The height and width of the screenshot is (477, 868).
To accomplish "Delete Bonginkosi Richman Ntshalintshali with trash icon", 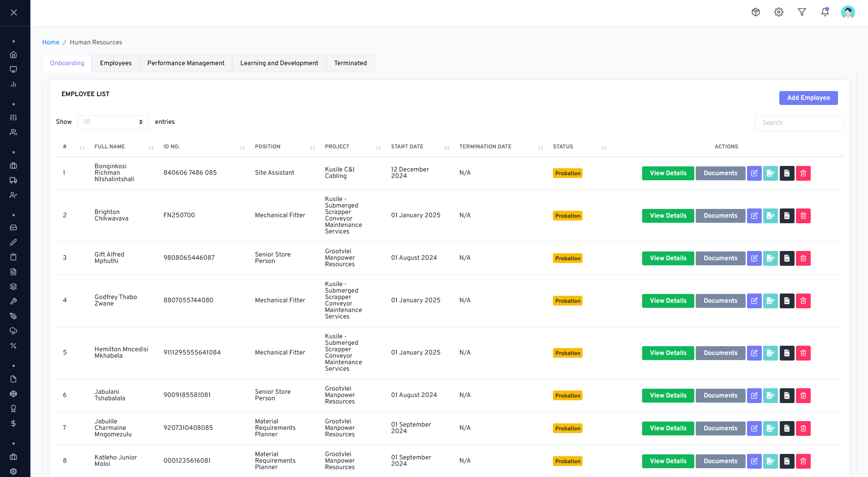I will coord(803,173).
